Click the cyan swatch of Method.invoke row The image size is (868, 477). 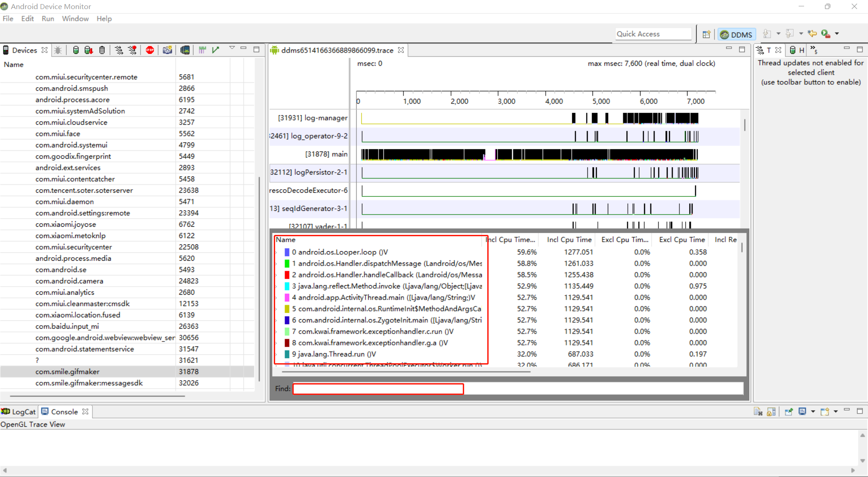coord(287,286)
